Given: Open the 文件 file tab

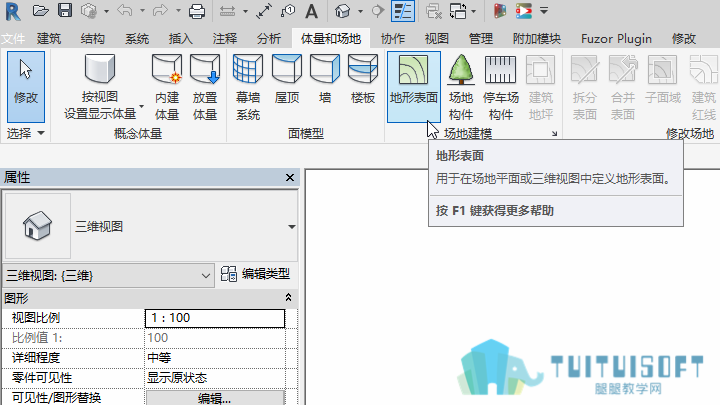Looking at the screenshot, I should 13,39.
